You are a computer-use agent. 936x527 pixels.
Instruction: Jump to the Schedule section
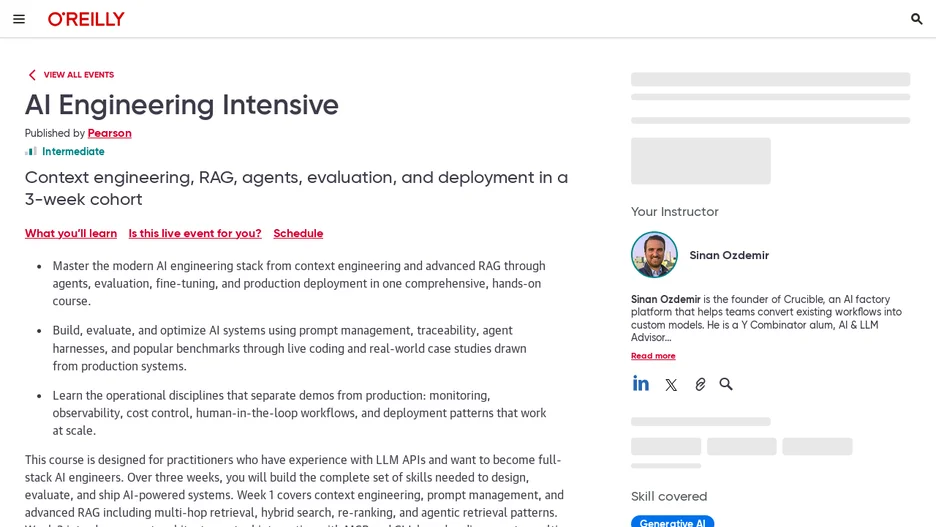coord(298,233)
